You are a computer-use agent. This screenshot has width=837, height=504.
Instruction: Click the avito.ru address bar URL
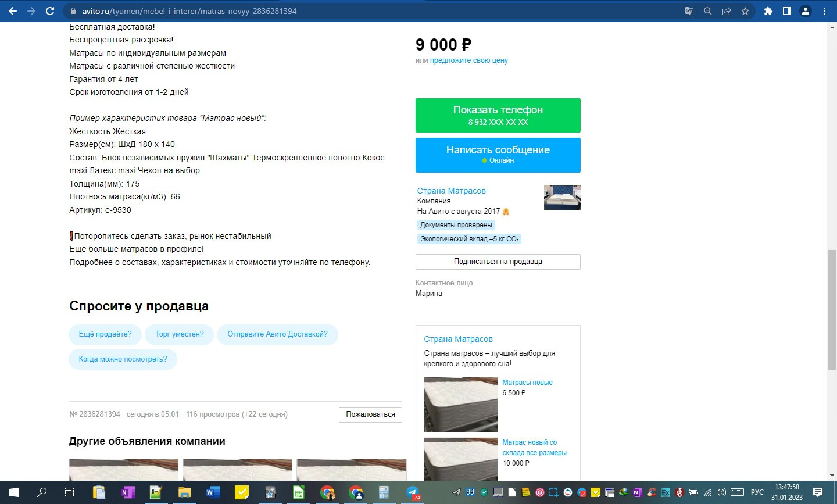(x=189, y=11)
